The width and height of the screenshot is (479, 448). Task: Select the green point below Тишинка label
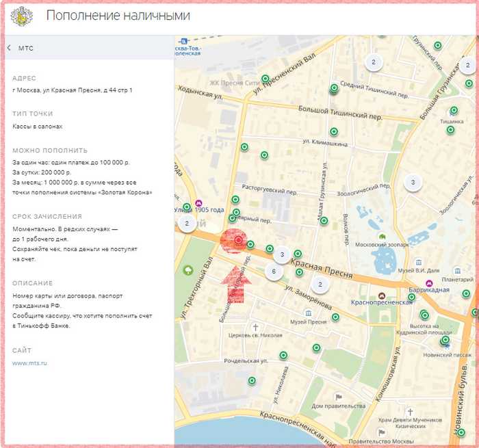(x=450, y=130)
